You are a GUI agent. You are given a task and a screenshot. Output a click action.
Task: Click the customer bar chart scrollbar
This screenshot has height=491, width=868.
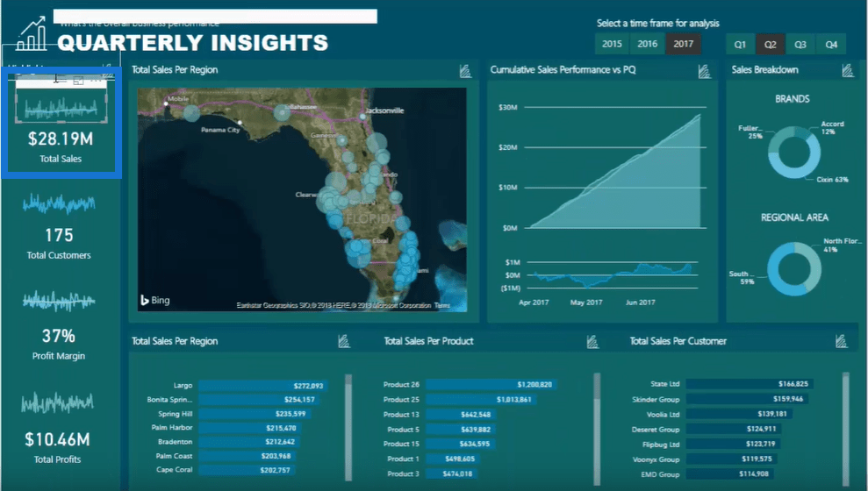845,427
